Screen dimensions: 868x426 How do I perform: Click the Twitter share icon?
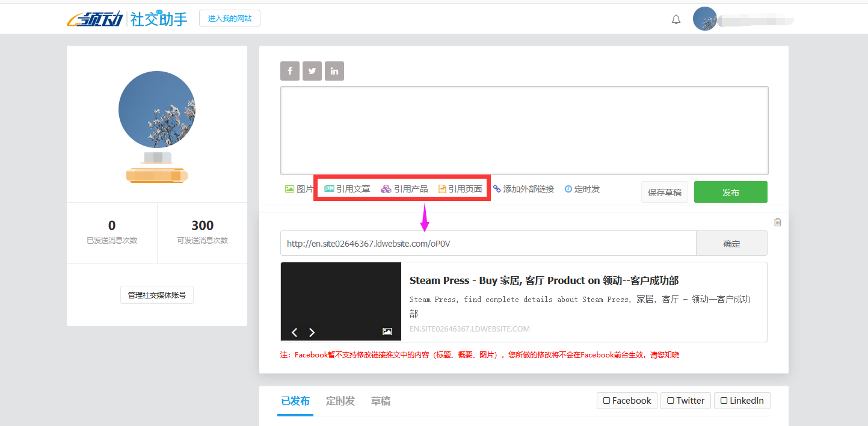(312, 71)
